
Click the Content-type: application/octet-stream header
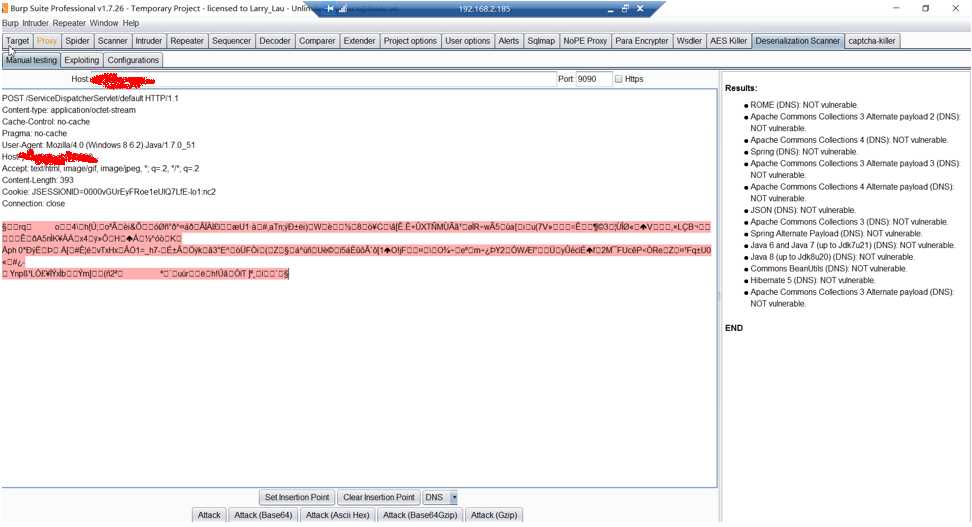tap(69, 110)
